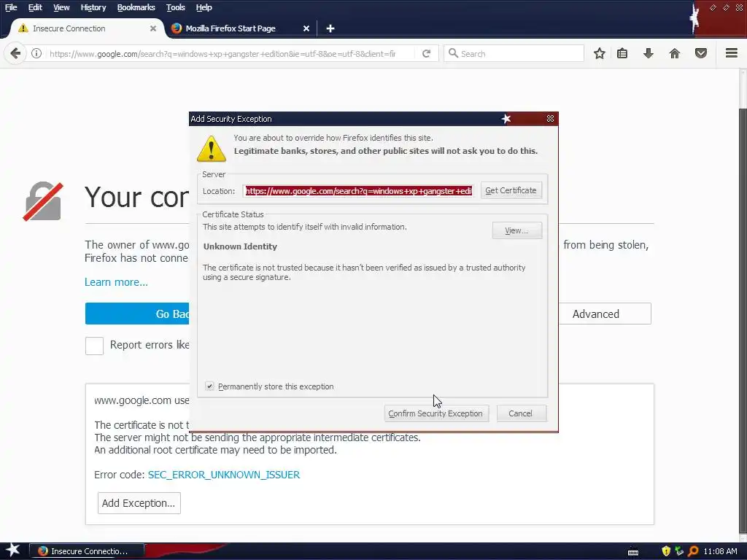Click the blue Go Back button
The height and width of the screenshot is (560, 747).
coord(137,314)
